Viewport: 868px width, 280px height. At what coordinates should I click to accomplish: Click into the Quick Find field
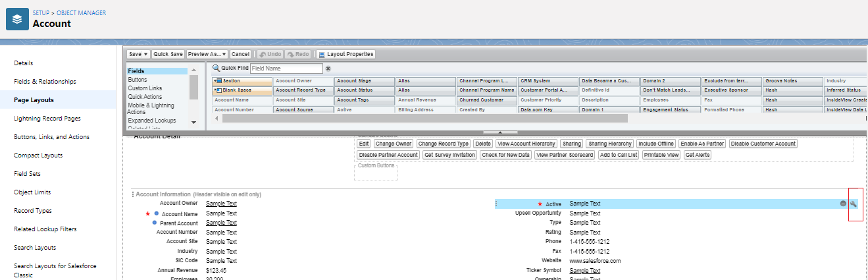(286, 68)
